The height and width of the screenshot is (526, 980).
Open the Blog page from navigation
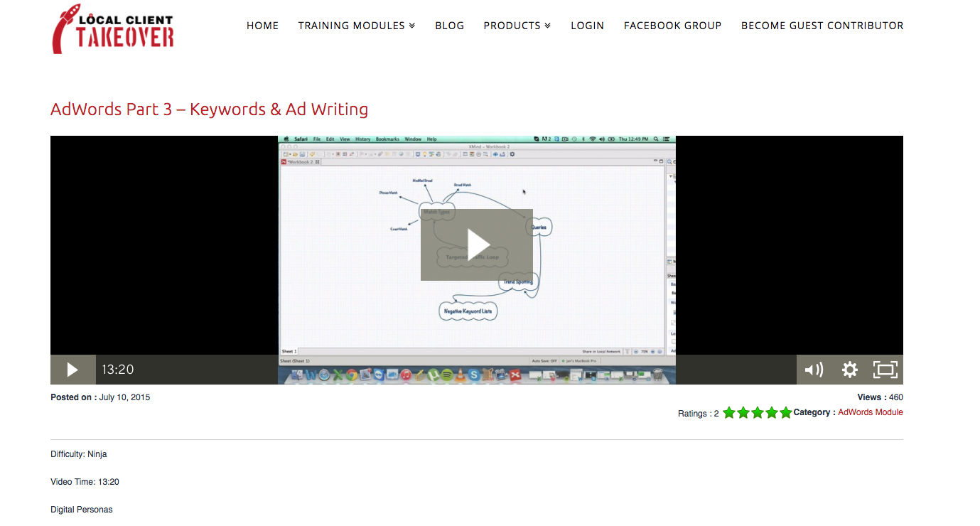click(449, 26)
